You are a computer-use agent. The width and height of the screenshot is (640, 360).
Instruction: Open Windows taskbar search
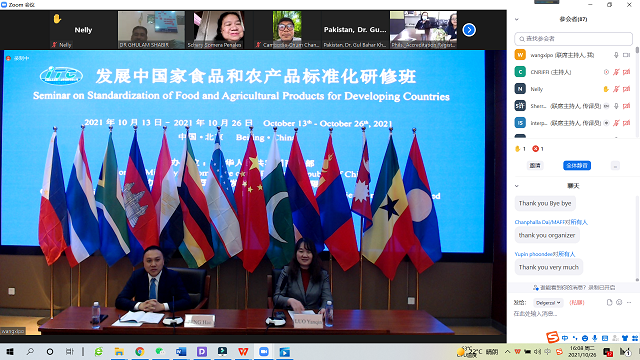click(30, 351)
